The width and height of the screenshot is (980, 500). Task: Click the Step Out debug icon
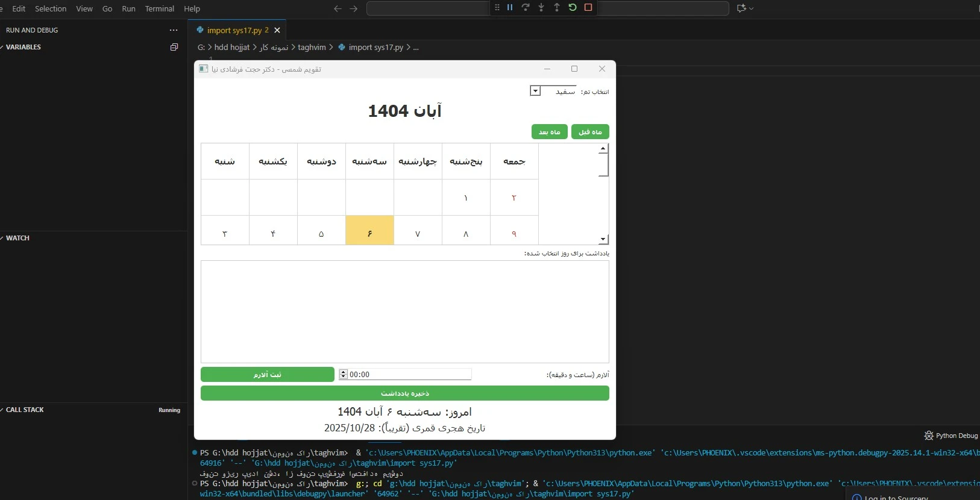coord(557,8)
